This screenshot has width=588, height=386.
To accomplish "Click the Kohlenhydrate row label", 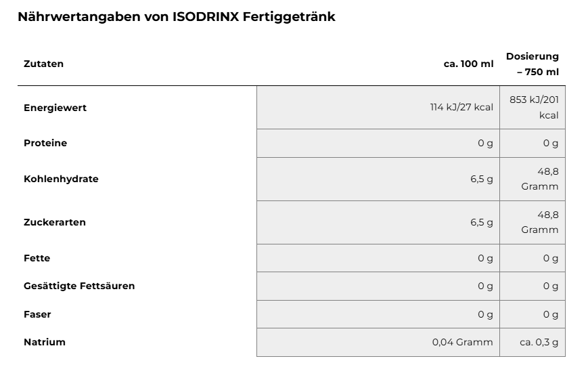I will point(61,179).
